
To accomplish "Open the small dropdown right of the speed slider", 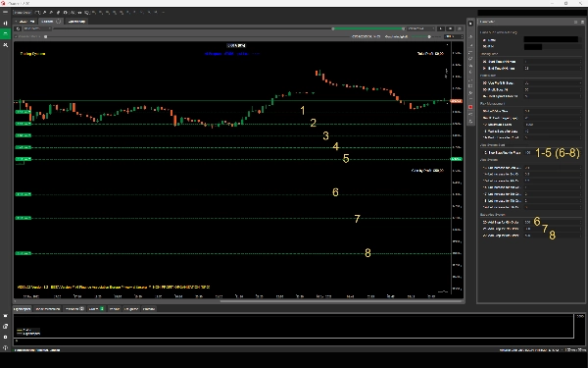I will point(454,36).
